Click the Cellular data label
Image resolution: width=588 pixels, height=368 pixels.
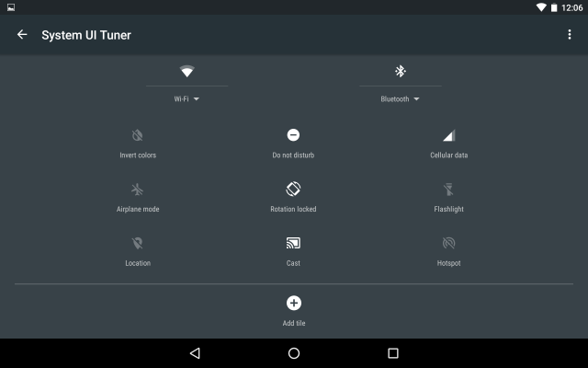coord(449,155)
